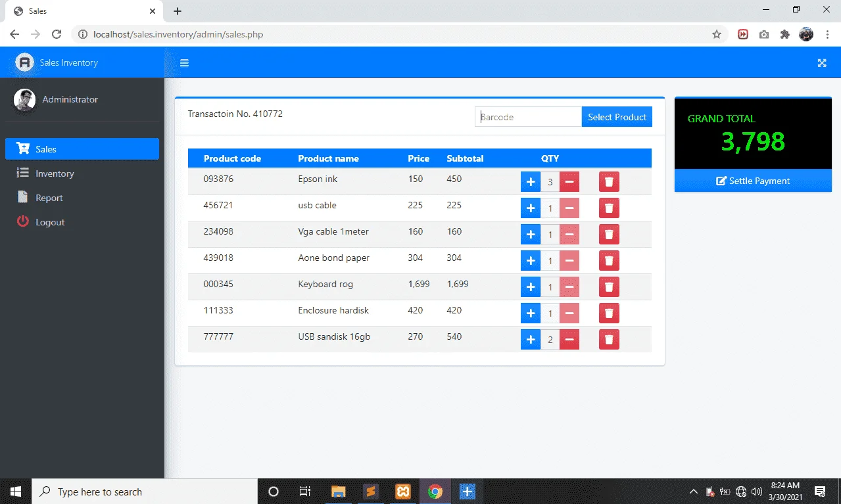This screenshot has width=841, height=504.
Task: Trash the Vga cable 1meter item
Action: click(609, 235)
